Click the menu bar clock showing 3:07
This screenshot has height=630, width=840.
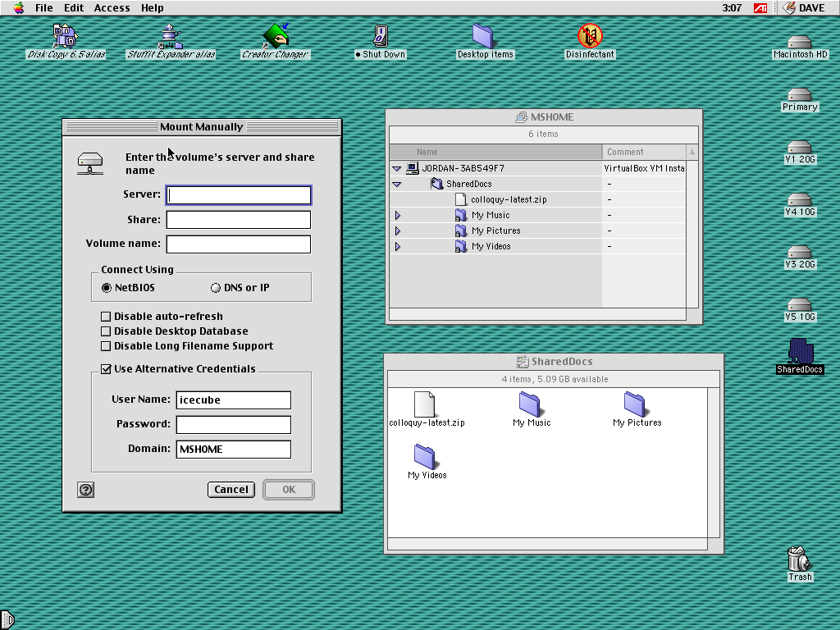732,8
